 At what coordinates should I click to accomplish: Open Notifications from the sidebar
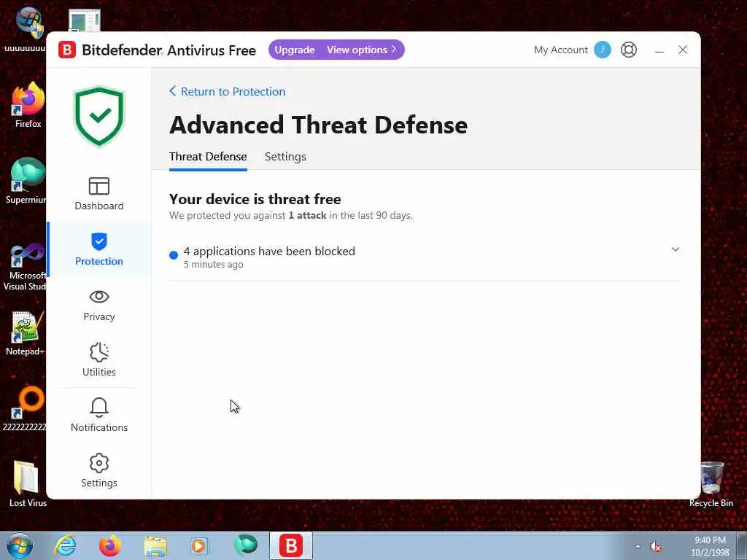(99, 415)
